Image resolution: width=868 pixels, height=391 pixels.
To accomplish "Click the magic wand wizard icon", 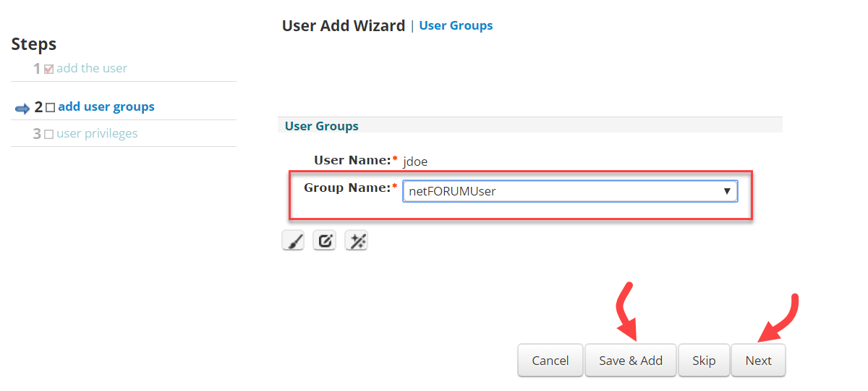I will [357, 241].
